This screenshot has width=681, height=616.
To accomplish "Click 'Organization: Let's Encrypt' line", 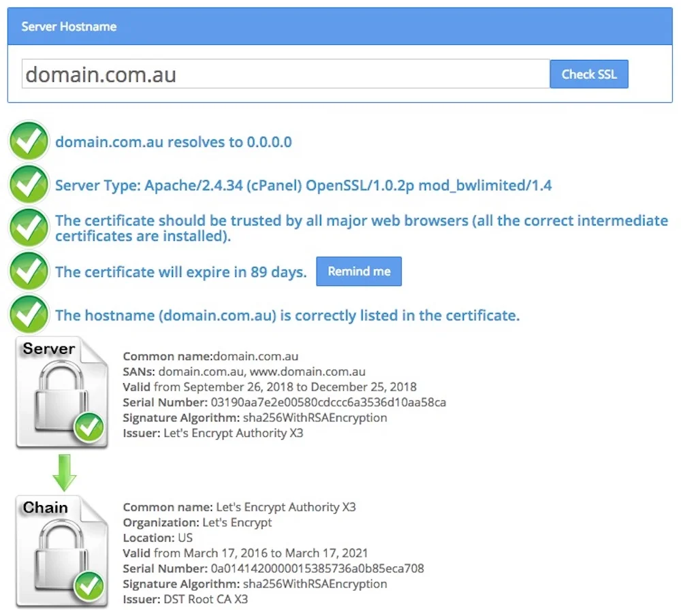I will tap(197, 523).
